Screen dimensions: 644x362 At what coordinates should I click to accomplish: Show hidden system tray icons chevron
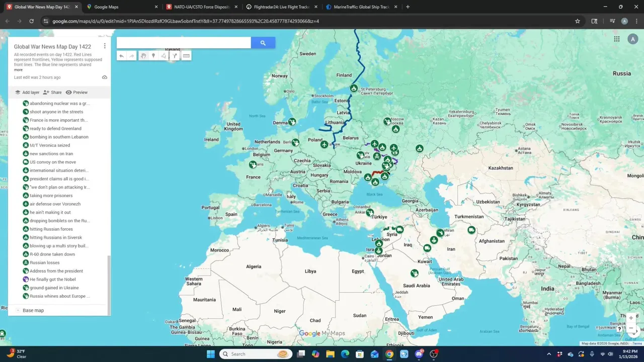tap(549, 354)
